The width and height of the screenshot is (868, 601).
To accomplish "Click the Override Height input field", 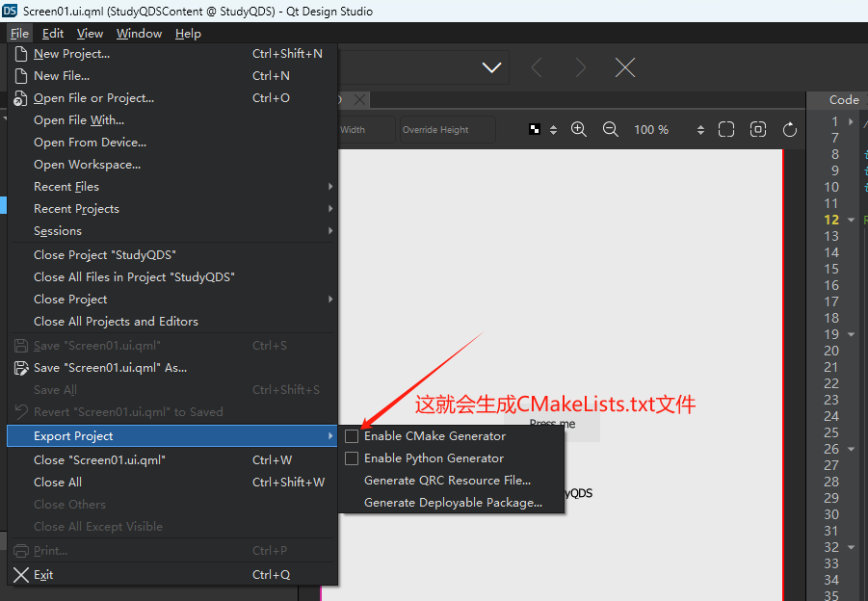I will pos(447,129).
